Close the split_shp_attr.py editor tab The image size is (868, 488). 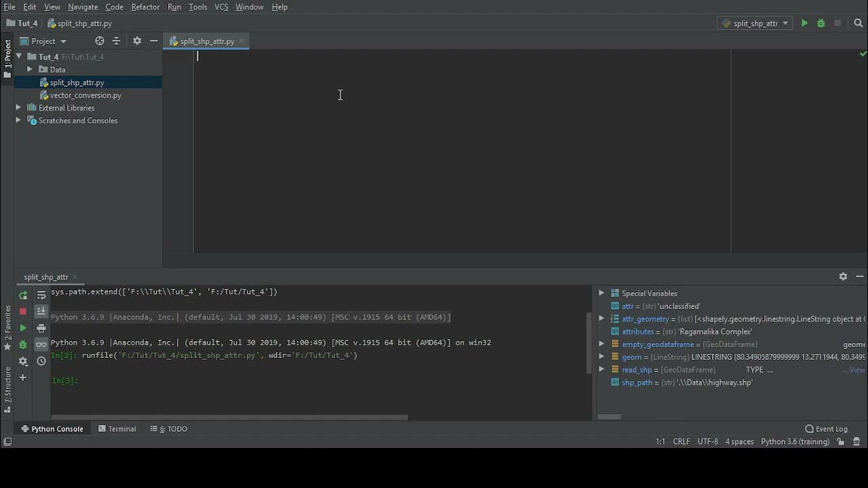(x=241, y=41)
